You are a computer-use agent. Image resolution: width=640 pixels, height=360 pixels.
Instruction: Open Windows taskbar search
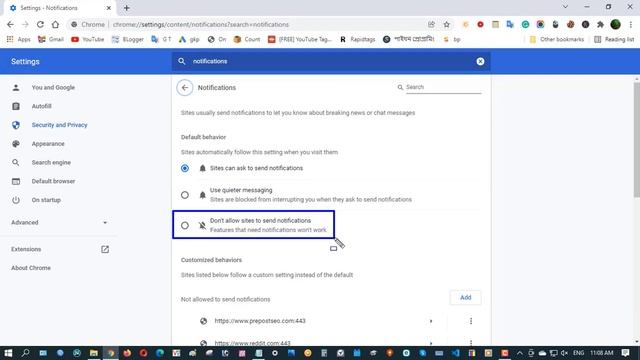point(25,353)
